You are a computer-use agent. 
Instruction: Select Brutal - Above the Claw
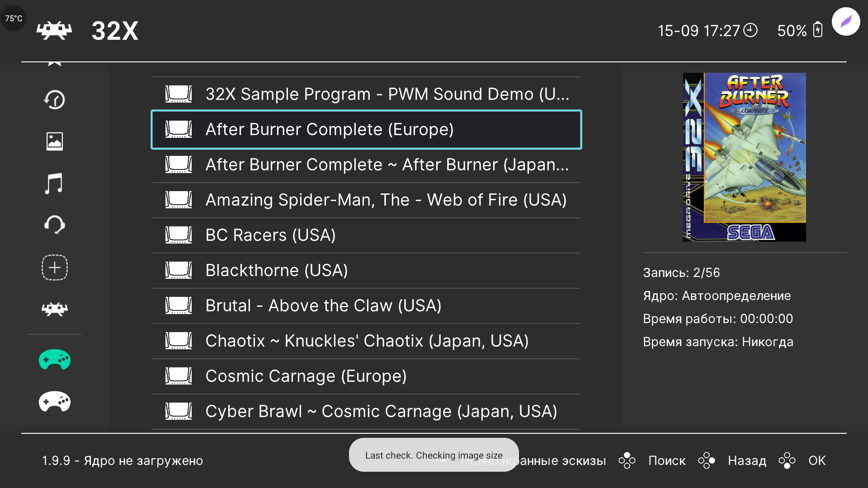coord(366,305)
